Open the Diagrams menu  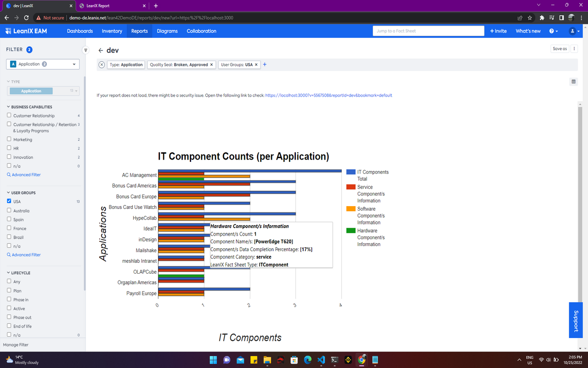(x=167, y=31)
